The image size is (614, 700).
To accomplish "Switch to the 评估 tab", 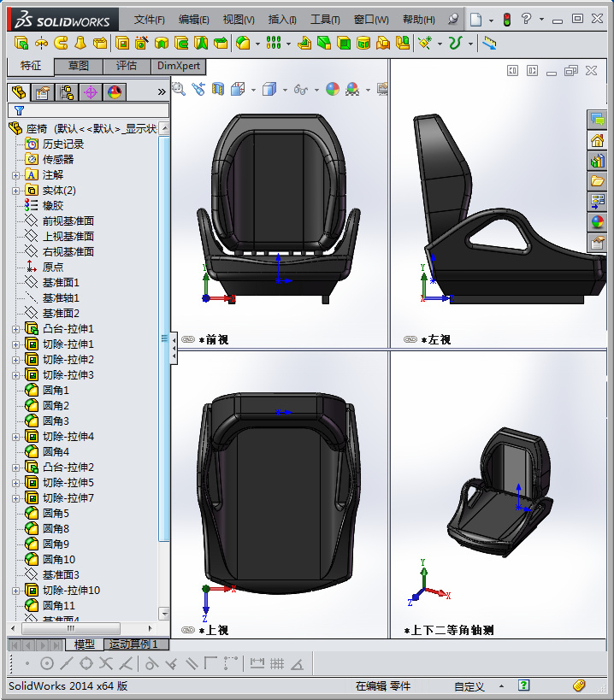I will click(127, 66).
